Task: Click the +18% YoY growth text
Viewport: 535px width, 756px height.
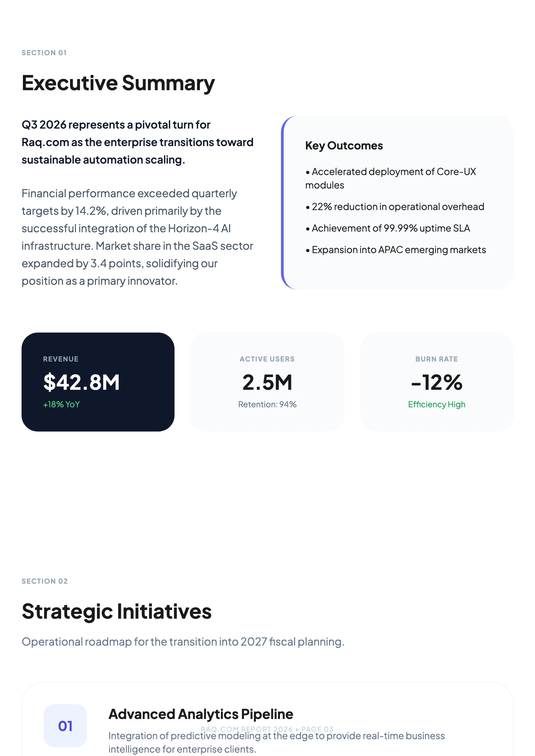Action: pos(61,404)
